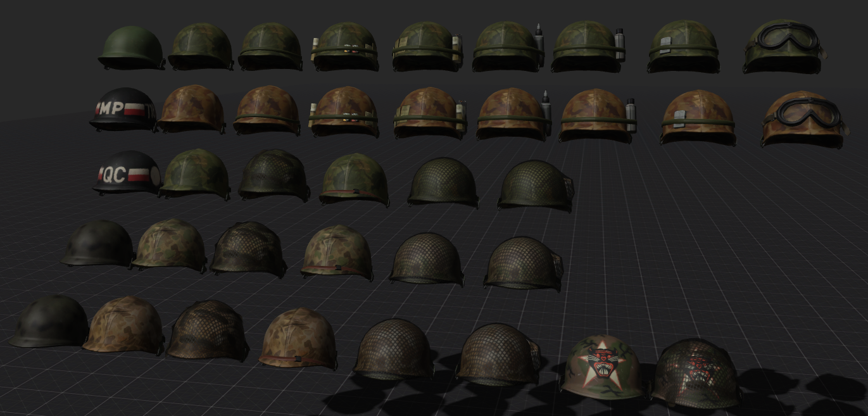The image size is (868, 416).
Task: Select green camo helmet next to QC helmet
Action: coord(194,173)
